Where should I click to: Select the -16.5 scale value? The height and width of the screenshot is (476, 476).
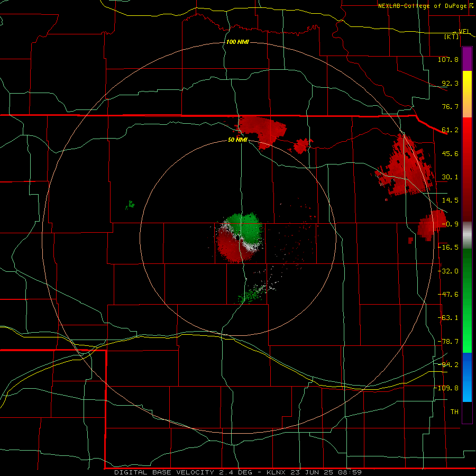tap(448, 248)
